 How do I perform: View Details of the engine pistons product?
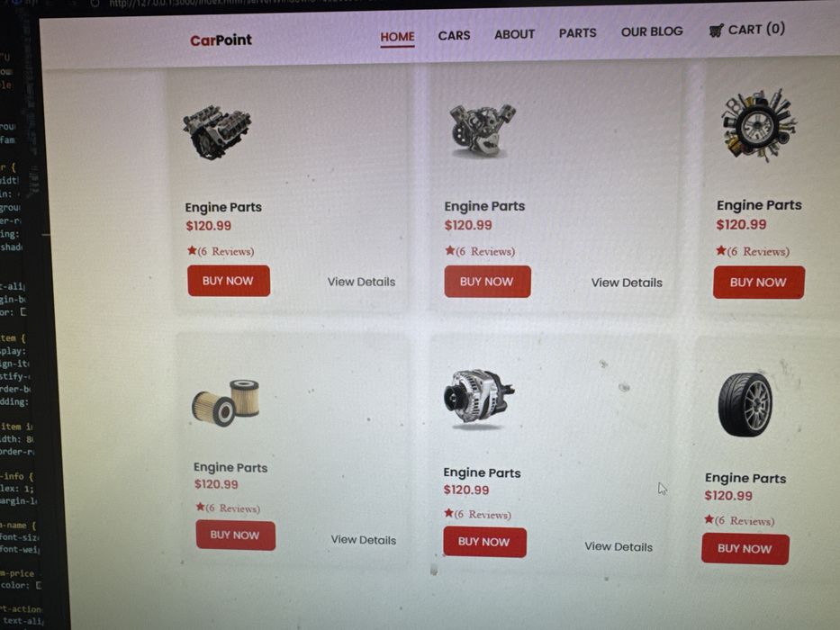(x=627, y=283)
